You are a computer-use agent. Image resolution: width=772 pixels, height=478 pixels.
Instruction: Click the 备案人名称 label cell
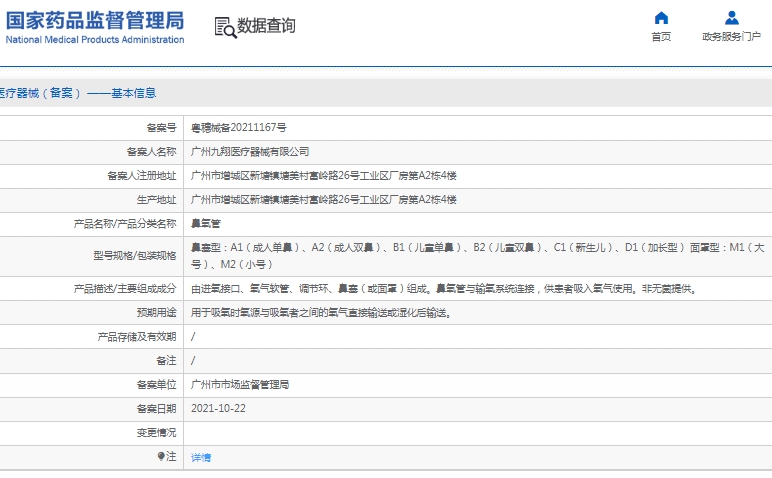click(92, 152)
